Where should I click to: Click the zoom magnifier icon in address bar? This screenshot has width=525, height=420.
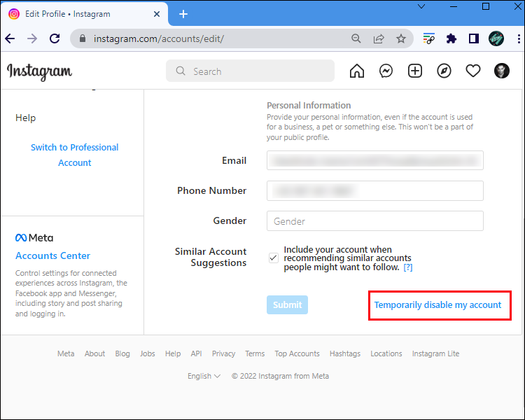[x=356, y=39]
